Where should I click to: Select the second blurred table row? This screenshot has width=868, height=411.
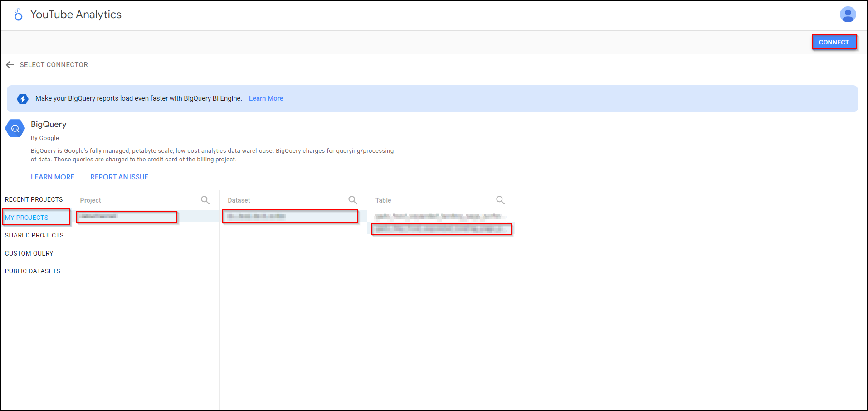pyautogui.click(x=441, y=229)
